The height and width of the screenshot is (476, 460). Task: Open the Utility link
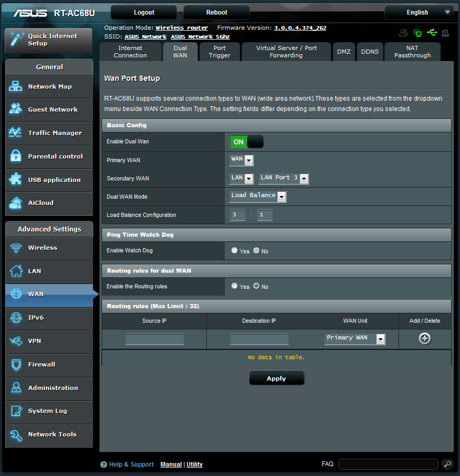pyautogui.click(x=194, y=465)
